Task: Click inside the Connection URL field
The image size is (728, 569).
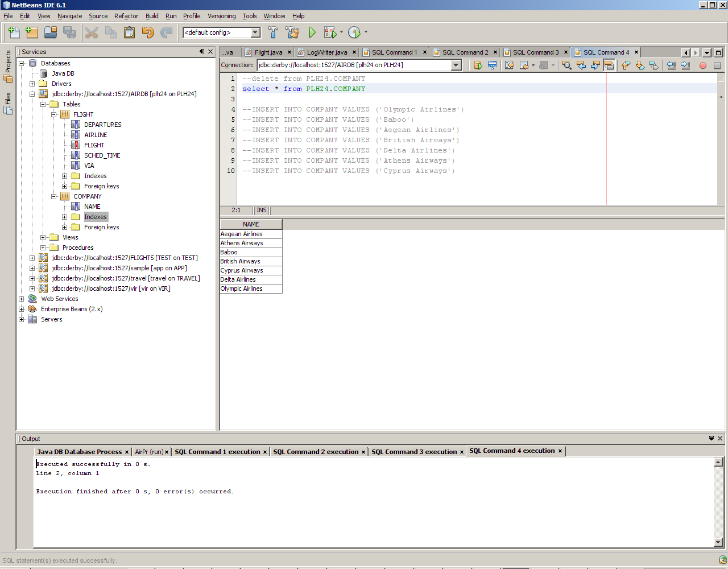Action: tap(354, 65)
